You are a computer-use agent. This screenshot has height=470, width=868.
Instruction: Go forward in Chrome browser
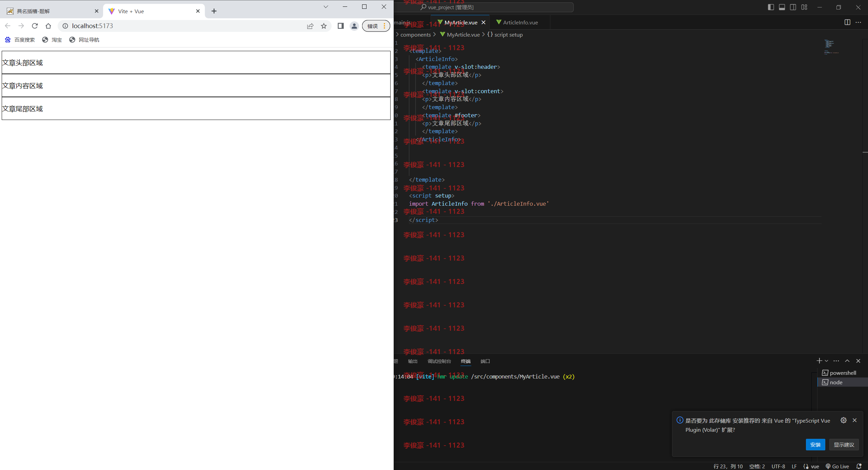(21, 26)
